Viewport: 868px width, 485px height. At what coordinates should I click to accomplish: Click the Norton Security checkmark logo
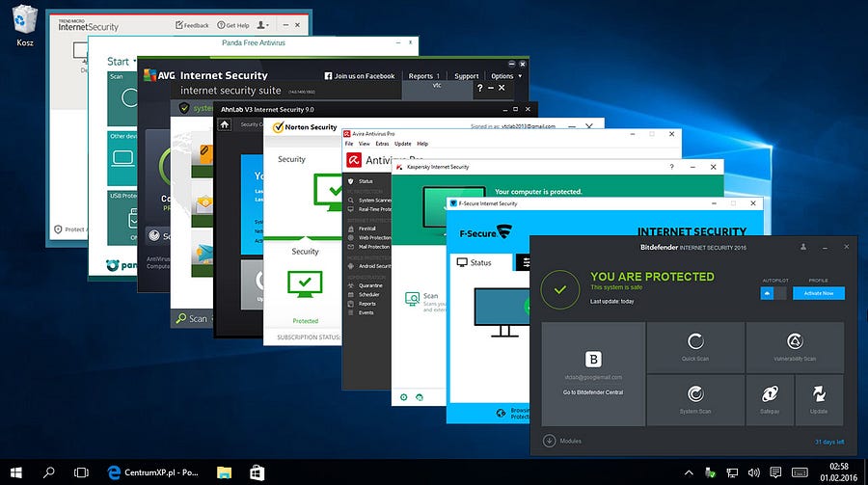[x=278, y=127]
